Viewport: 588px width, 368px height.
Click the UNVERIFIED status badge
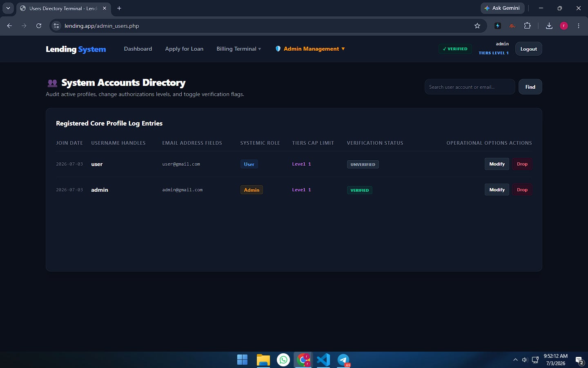pyautogui.click(x=363, y=164)
